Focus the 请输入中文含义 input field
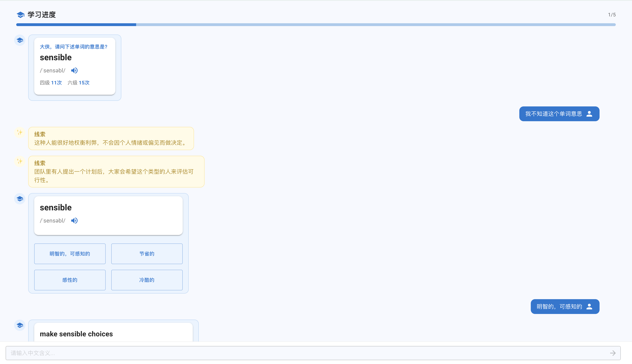Viewport: 632px width, 364px height. pyautogui.click(x=300, y=353)
